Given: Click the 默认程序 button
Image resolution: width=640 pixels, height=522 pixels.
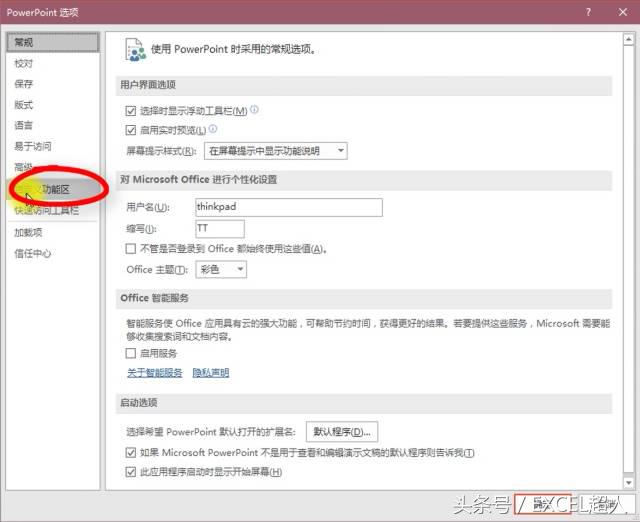Looking at the screenshot, I should coord(342,432).
